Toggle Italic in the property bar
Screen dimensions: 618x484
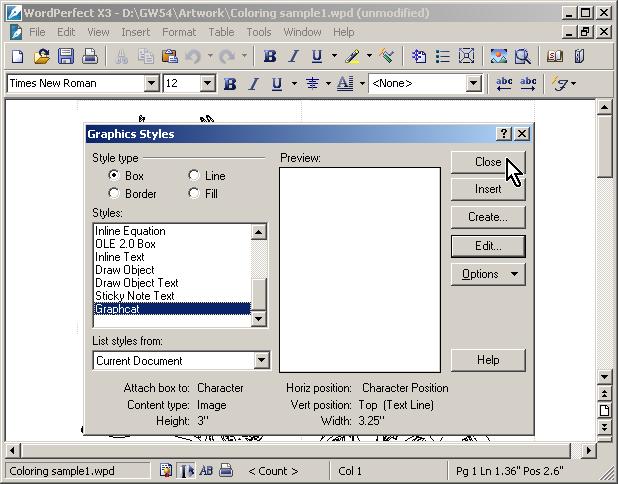coord(253,84)
